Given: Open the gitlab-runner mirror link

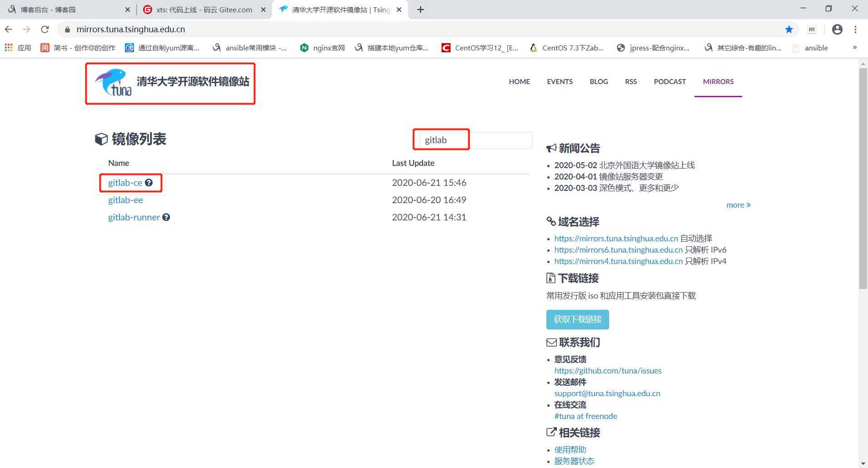Looking at the screenshot, I should coord(134,217).
